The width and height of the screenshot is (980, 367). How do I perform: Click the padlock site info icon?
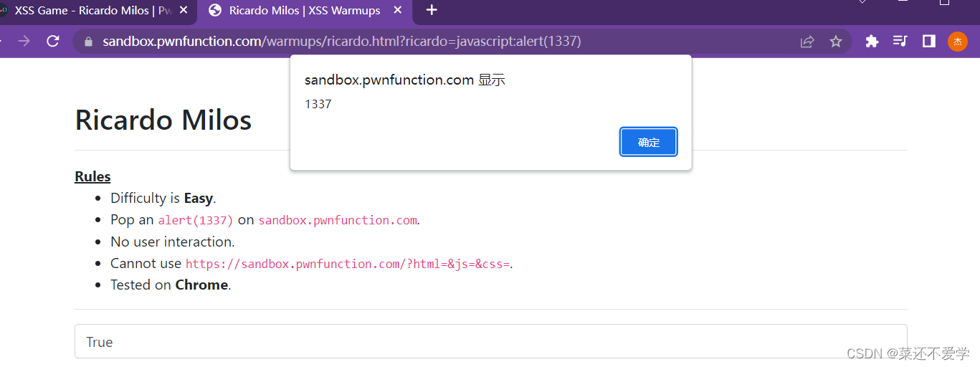tap(89, 42)
